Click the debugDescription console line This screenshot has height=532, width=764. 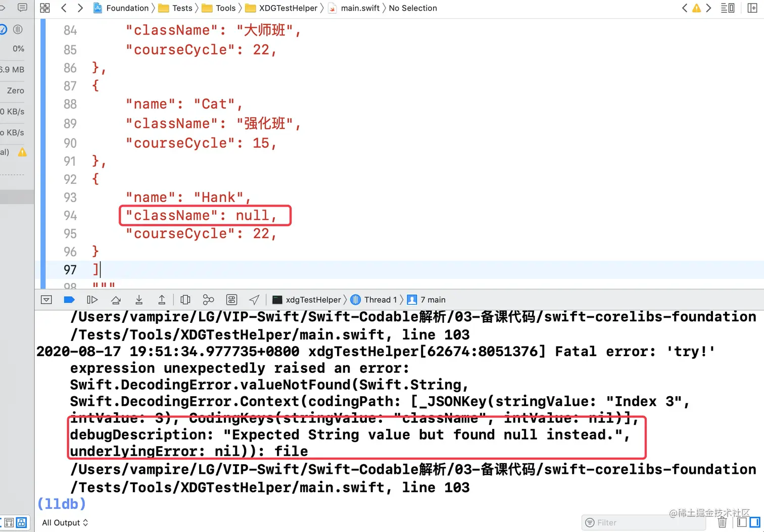point(350,435)
